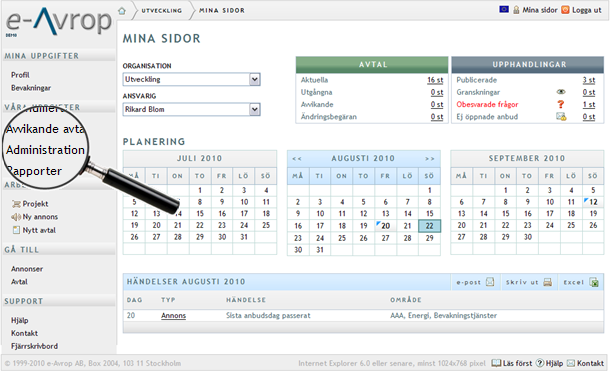The width and height of the screenshot is (610, 371).
Task: Open the Ansvarig dropdown showing Rikard Blom
Action: (191, 109)
